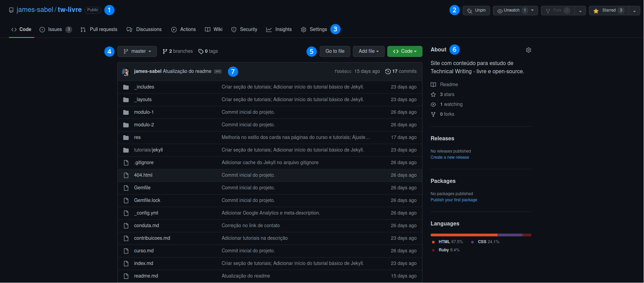This screenshot has width=644, height=283.
Task: Open Correção no link de contato commit
Action: [x=251, y=226]
